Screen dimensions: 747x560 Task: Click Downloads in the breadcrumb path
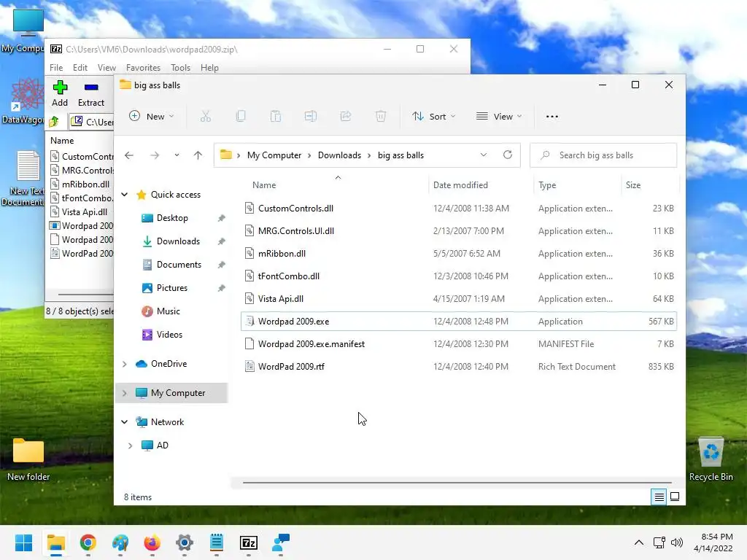[x=339, y=155]
